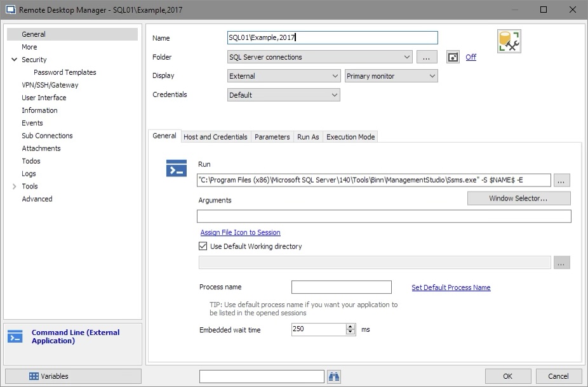588x387 pixels.
Task: Click the Command Line External Application icon
Action: click(x=15, y=336)
